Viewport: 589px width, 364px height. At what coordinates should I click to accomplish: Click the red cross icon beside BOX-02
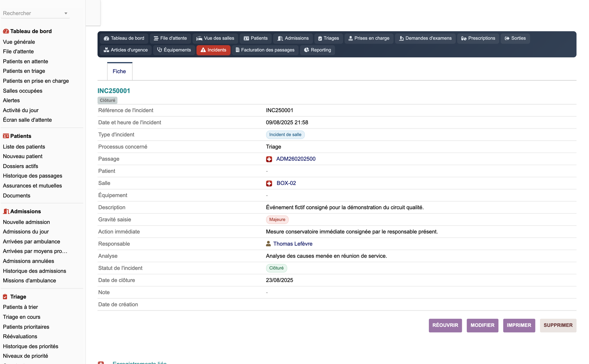(x=269, y=183)
